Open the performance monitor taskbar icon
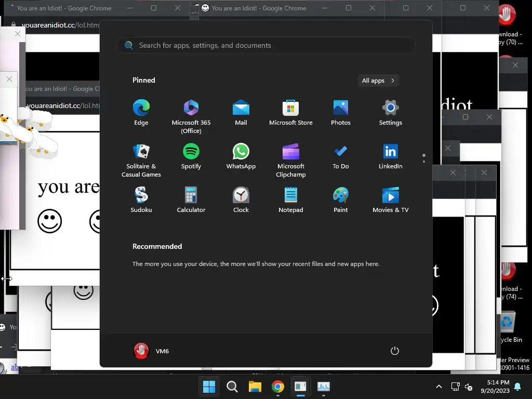Screen dimensions: 532x399 pyautogui.click(x=323, y=387)
